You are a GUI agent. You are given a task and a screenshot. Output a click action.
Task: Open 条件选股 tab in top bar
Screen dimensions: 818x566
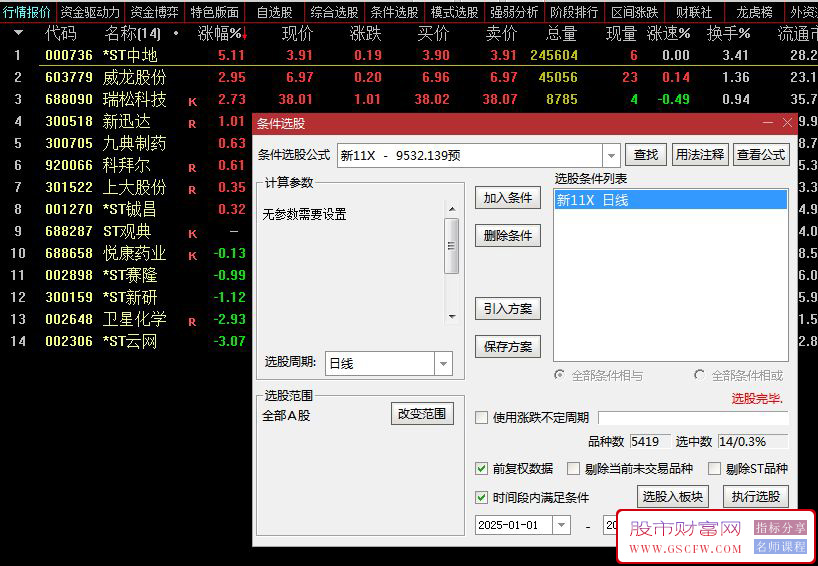click(x=394, y=11)
